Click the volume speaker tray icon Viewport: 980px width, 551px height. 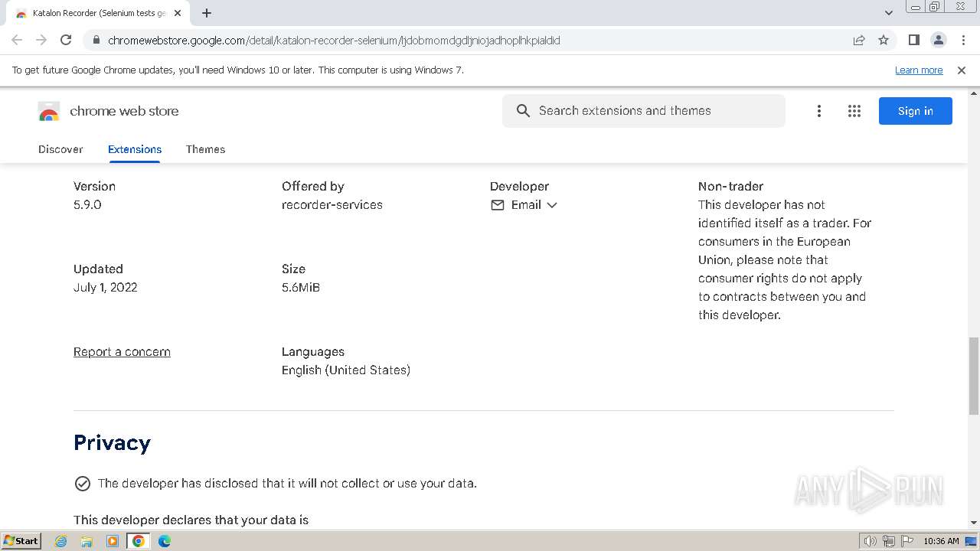tap(870, 541)
